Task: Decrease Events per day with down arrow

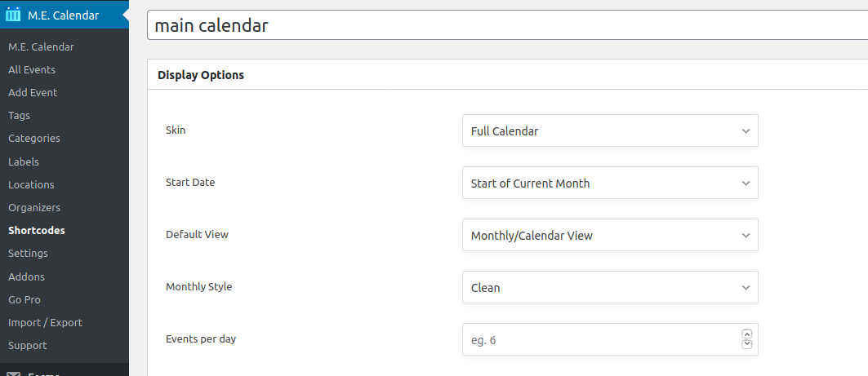Action: point(747,344)
